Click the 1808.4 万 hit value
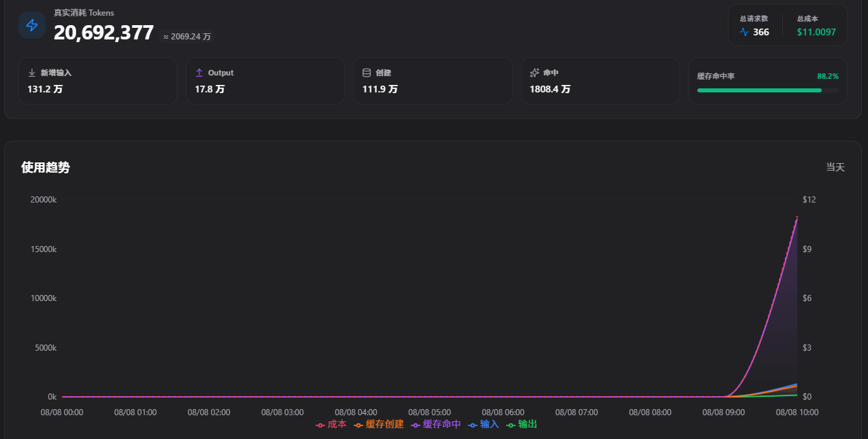 click(x=550, y=89)
